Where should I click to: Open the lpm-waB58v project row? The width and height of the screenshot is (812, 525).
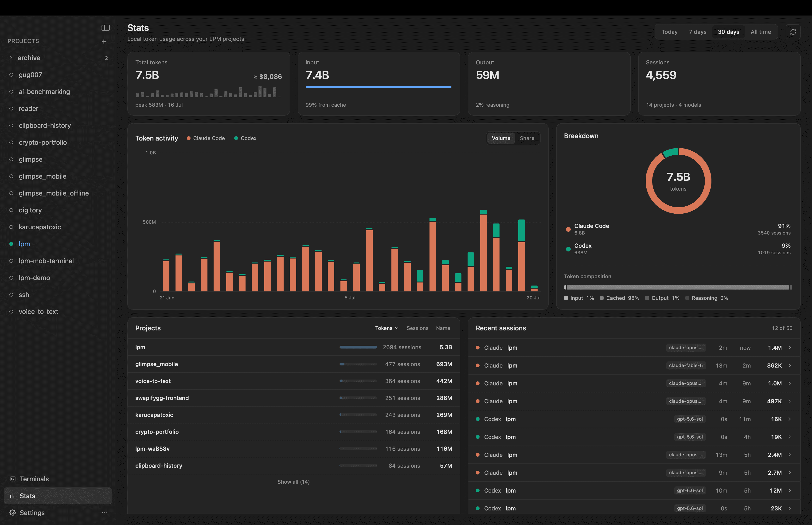pyautogui.click(x=294, y=449)
